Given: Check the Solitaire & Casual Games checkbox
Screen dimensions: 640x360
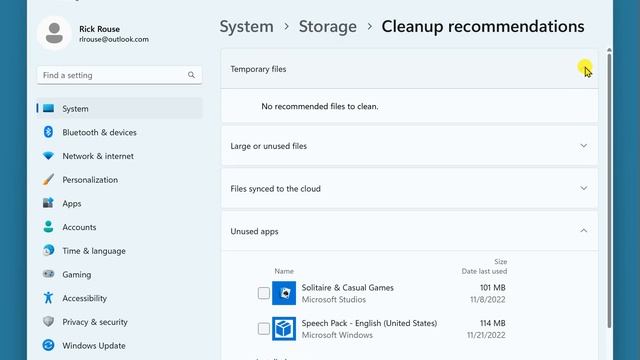Looking at the screenshot, I should [264, 293].
